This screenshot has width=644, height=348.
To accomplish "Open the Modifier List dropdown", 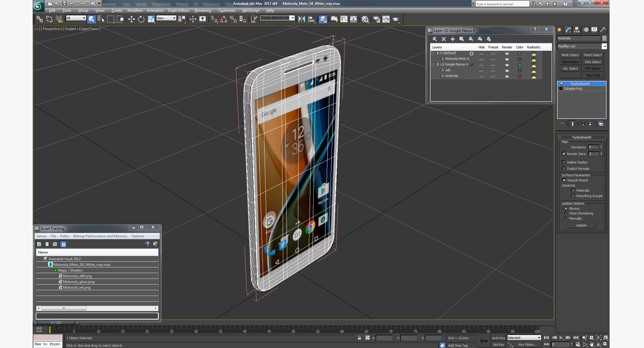I will (604, 47).
